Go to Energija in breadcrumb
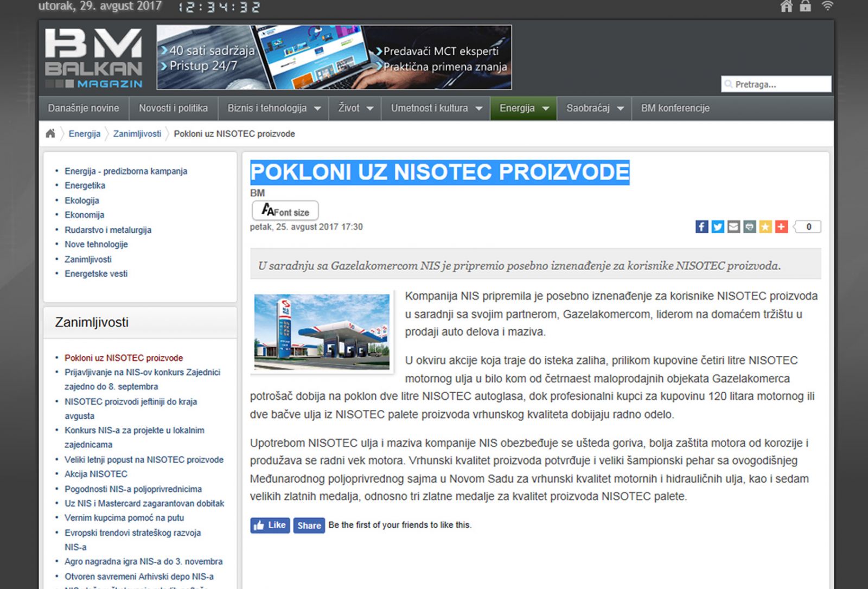This screenshot has width=868, height=589. [84, 133]
